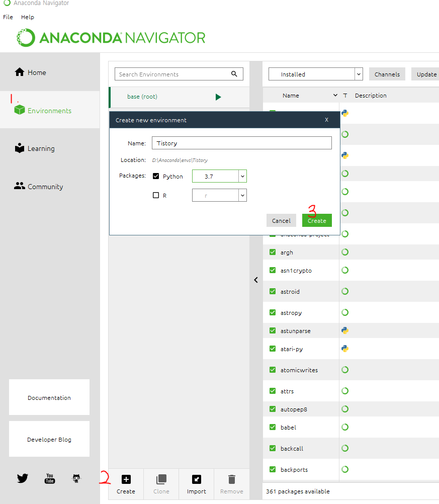439x504 pixels.
Task: Open the GitHub link icon
Action: [76, 478]
